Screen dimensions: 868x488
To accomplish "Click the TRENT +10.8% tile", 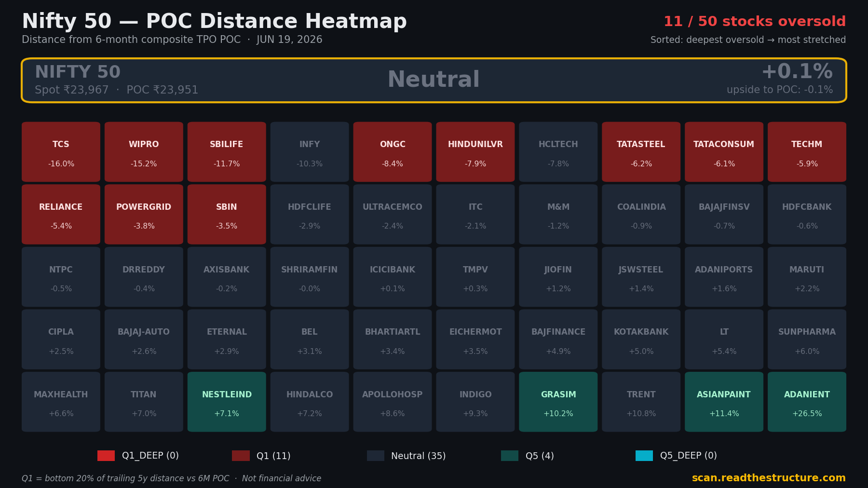I will click(641, 402).
